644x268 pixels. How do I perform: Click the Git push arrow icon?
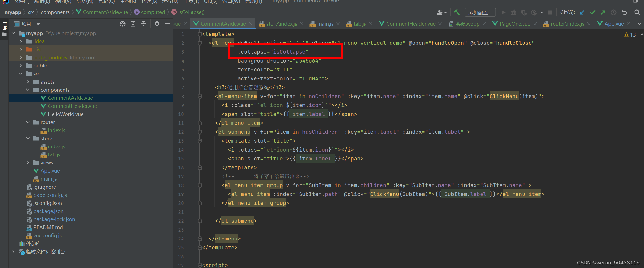tap(603, 12)
